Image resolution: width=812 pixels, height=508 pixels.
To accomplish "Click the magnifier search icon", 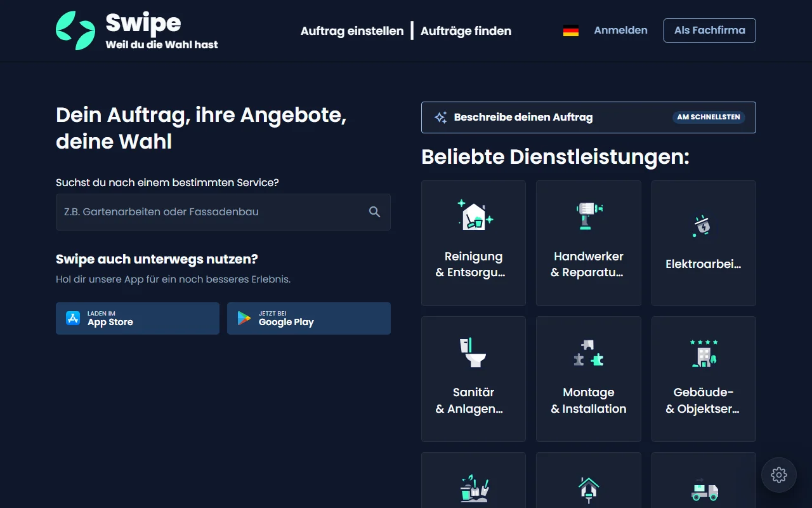I will pyautogui.click(x=375, y=212).
